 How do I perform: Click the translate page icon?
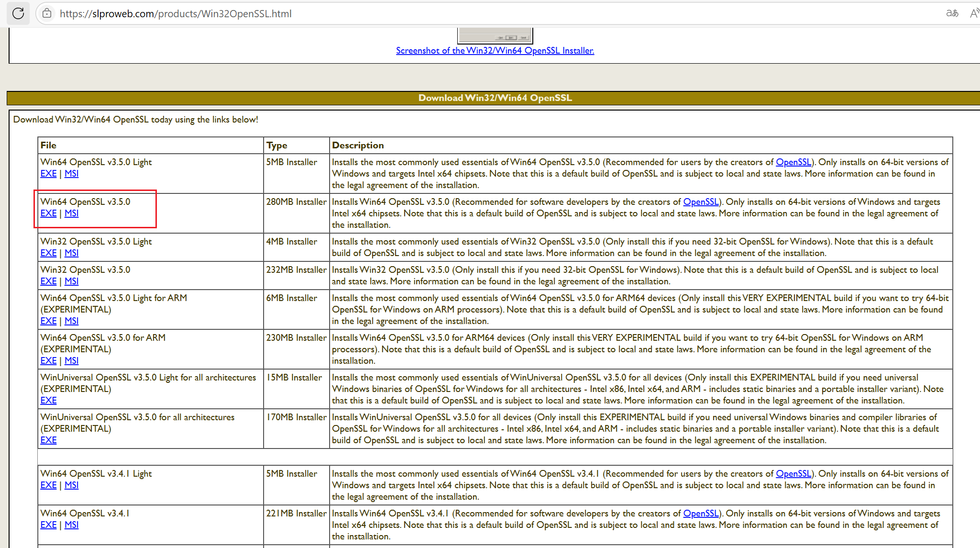pyautogui.click(x=952, y=13)
